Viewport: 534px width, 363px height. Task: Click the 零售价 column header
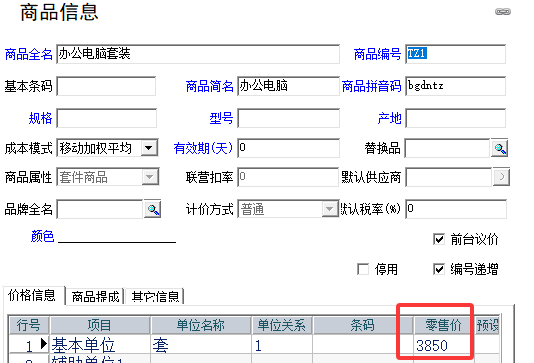(443, 325)
